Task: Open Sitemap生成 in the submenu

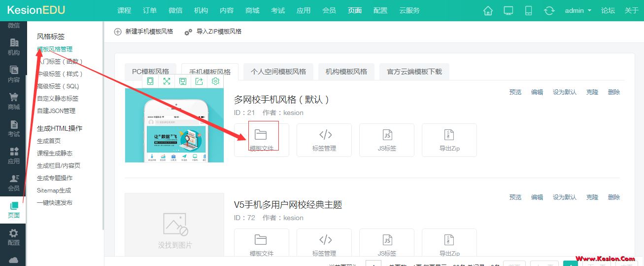Action: tap(54, 190)
